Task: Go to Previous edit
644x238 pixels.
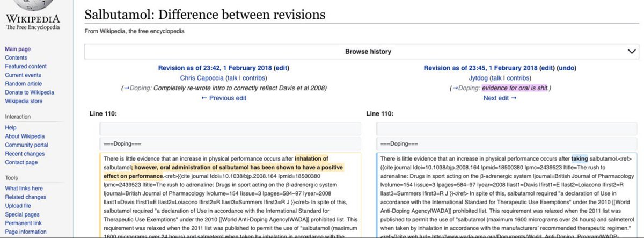Action: pyautogui.click(x=224, y=98)
